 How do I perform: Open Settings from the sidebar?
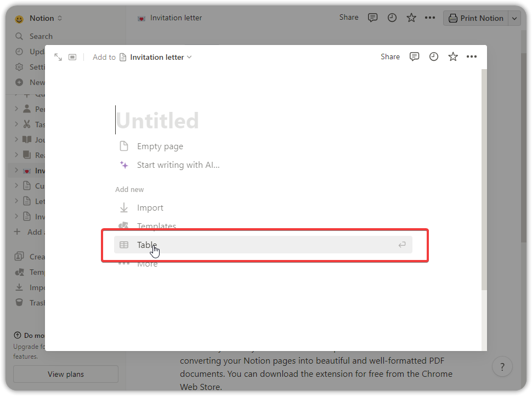click(35, 67)
